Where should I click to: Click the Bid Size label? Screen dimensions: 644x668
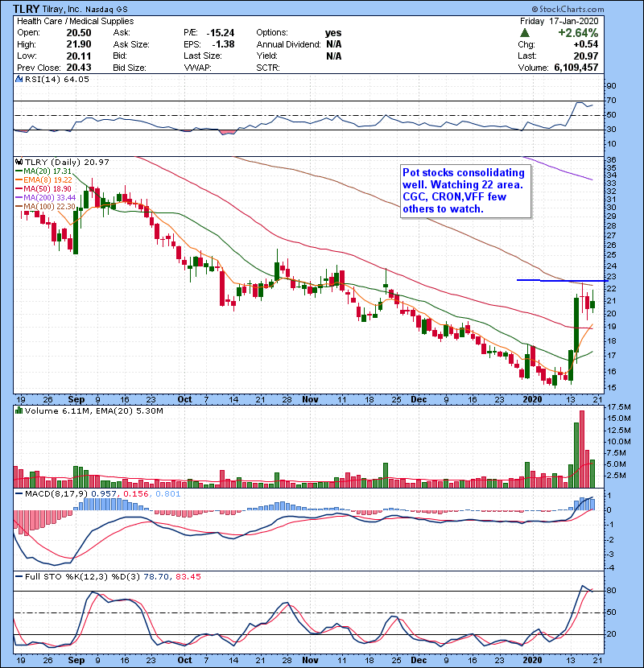click(x=130, y=68)
